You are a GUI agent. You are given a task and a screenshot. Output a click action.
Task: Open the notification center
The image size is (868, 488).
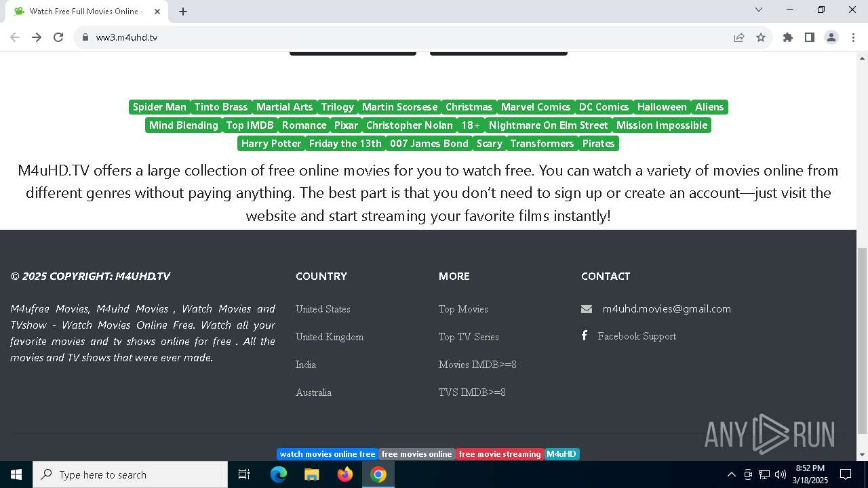pos(846,474)
